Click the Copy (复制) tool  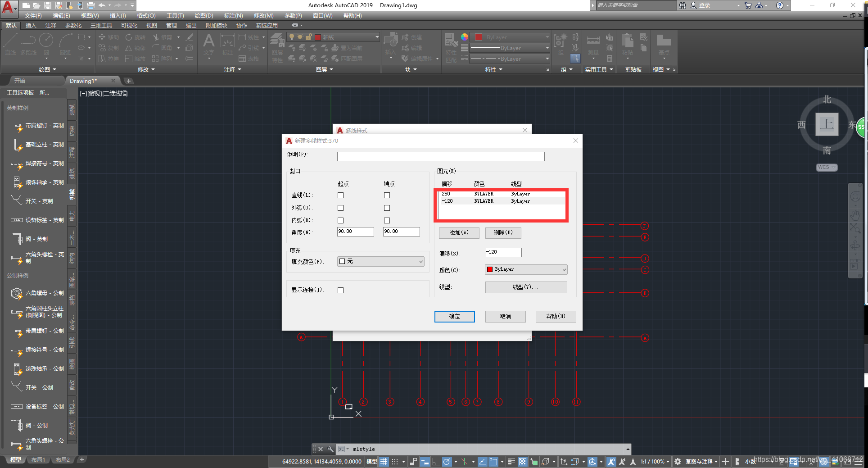[108, 48]
